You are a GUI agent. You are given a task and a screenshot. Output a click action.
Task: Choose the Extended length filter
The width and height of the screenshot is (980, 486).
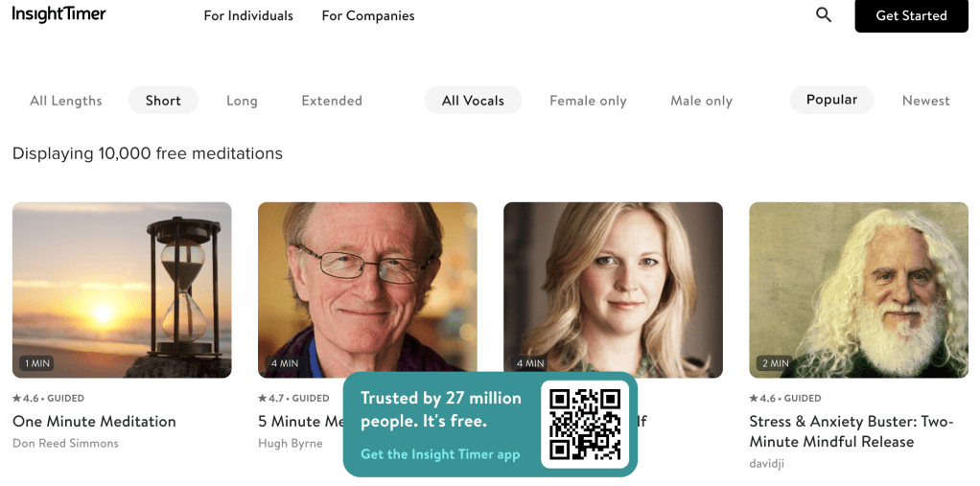point(332,101)
